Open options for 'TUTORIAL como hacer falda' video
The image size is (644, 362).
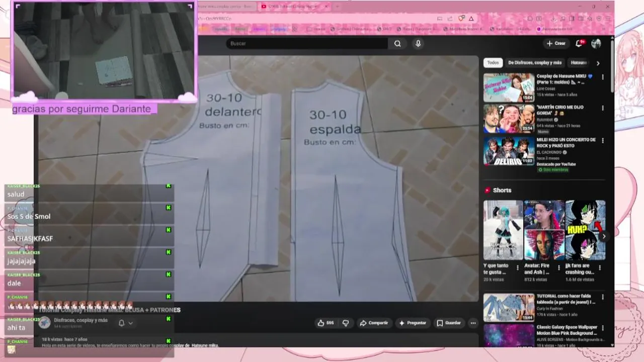pyautogui.click(x=603, y=297)
